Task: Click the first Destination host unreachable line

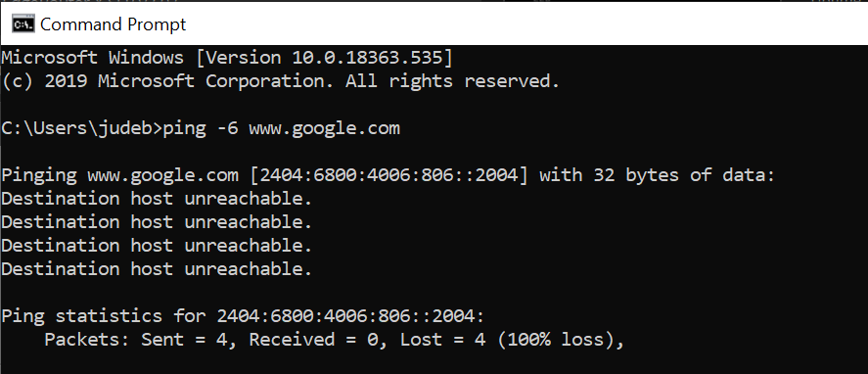Action: click(157, 199)
